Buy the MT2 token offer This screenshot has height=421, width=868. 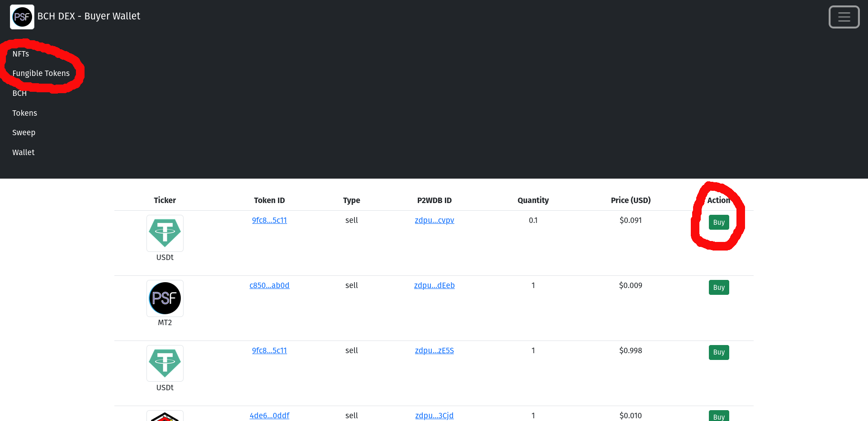719,288
